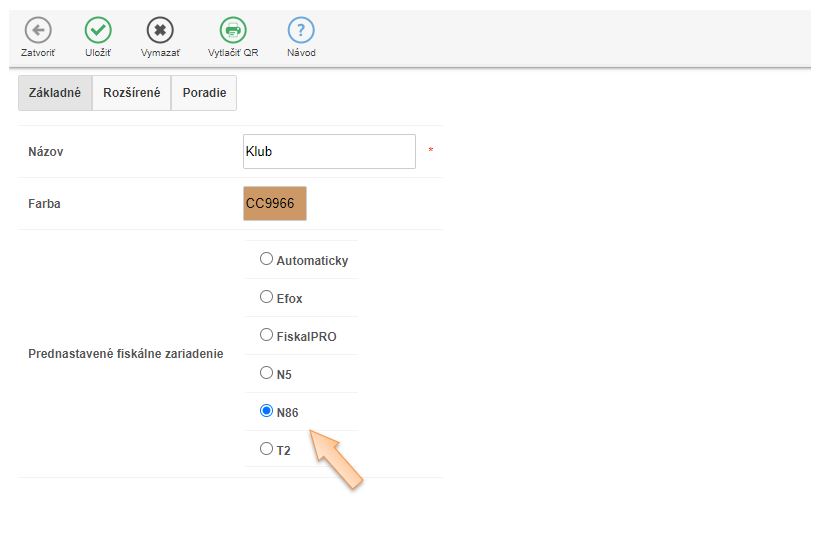This screenshot has width=825, height=555.
Task: Open the Rozšírené tab
Action: tap(131, 93)
